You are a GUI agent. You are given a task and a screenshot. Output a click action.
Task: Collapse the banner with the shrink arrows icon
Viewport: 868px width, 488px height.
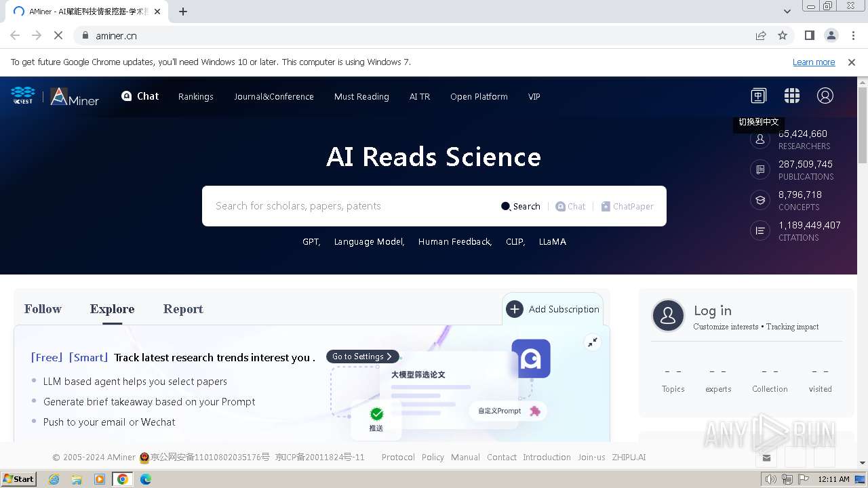point(593,342)
